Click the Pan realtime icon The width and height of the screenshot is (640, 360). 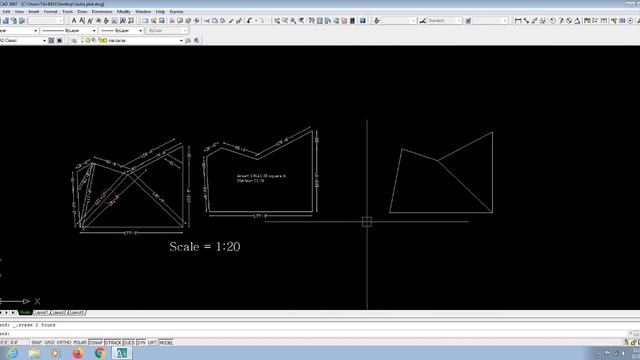[277, 21]
